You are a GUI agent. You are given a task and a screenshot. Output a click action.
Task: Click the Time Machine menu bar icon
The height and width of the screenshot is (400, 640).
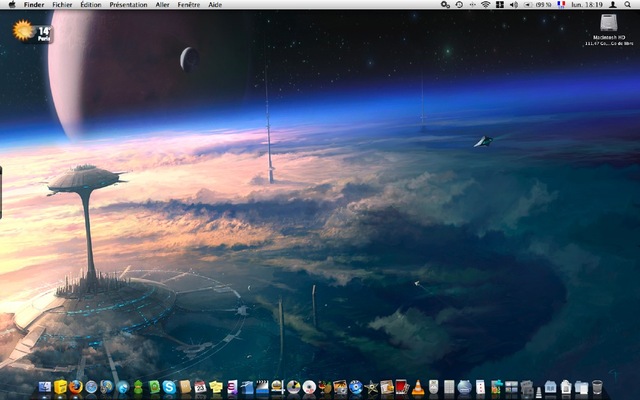tap(459, 4)
